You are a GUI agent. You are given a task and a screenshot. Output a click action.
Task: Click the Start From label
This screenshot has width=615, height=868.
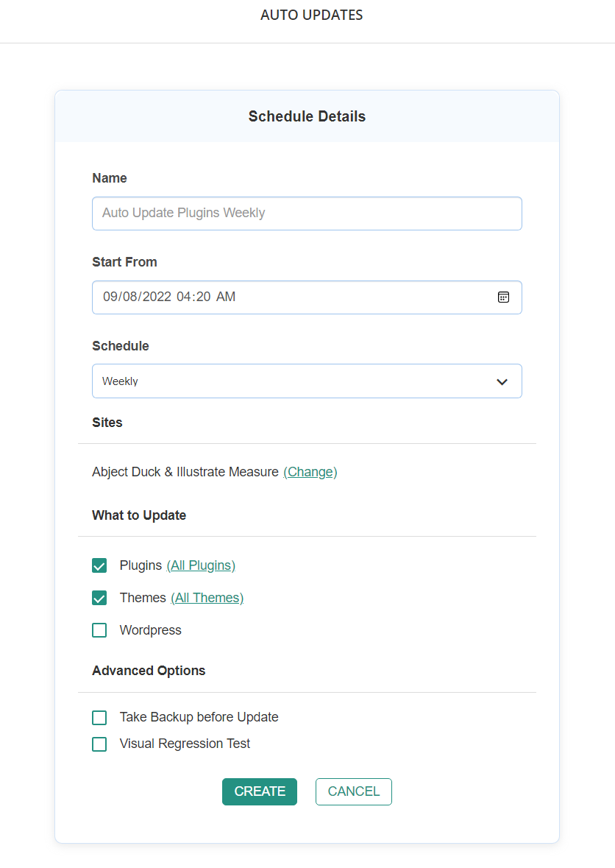124,262
